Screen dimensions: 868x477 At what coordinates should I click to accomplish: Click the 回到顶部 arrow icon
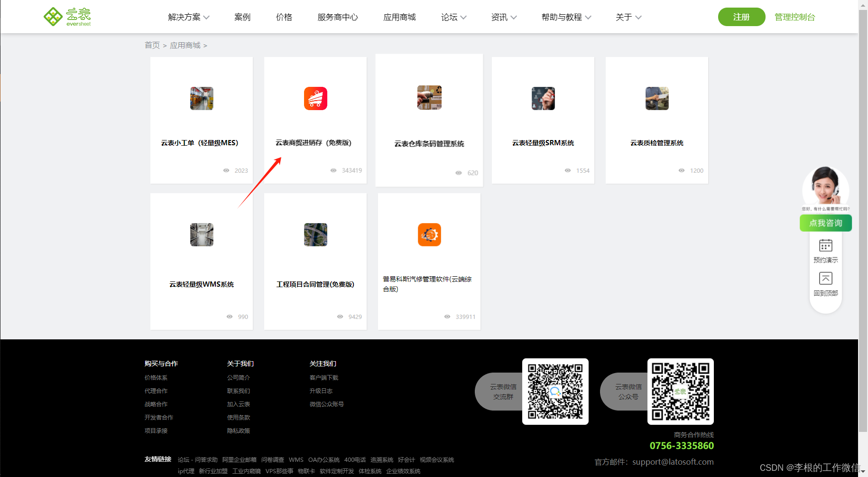click(x=826, y=278)
